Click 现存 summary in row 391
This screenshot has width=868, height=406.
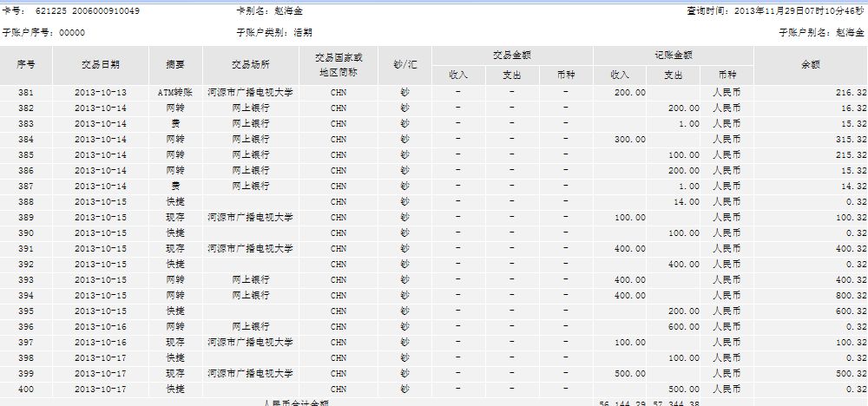coord(175,248)
